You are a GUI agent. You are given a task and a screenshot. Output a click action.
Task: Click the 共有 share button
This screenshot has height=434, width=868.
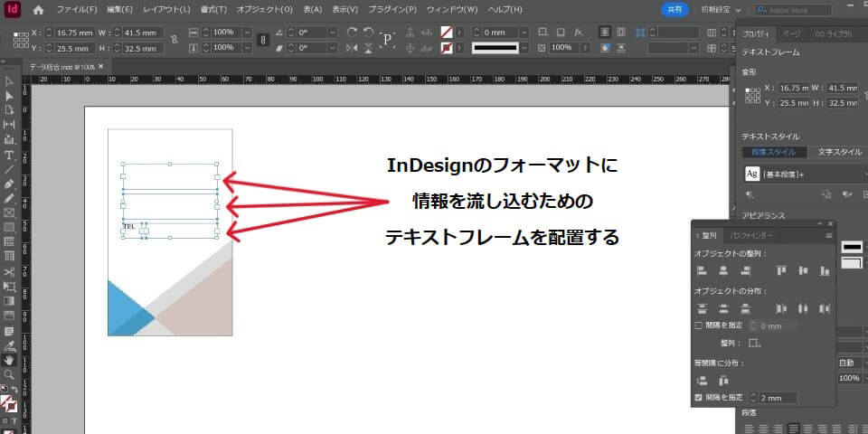click(674, 10)
